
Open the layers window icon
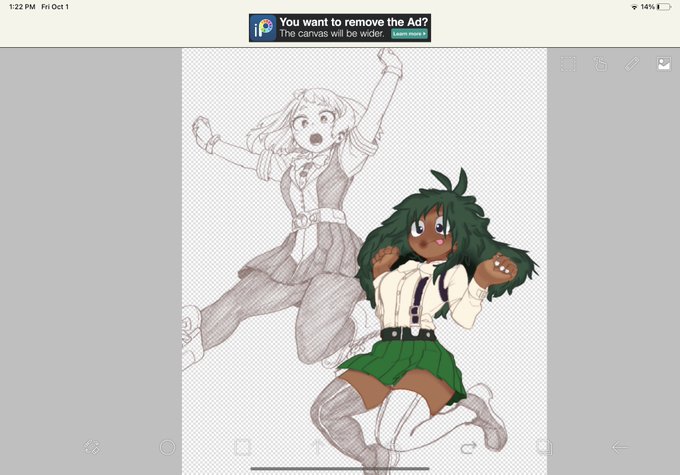click(544, 447)
